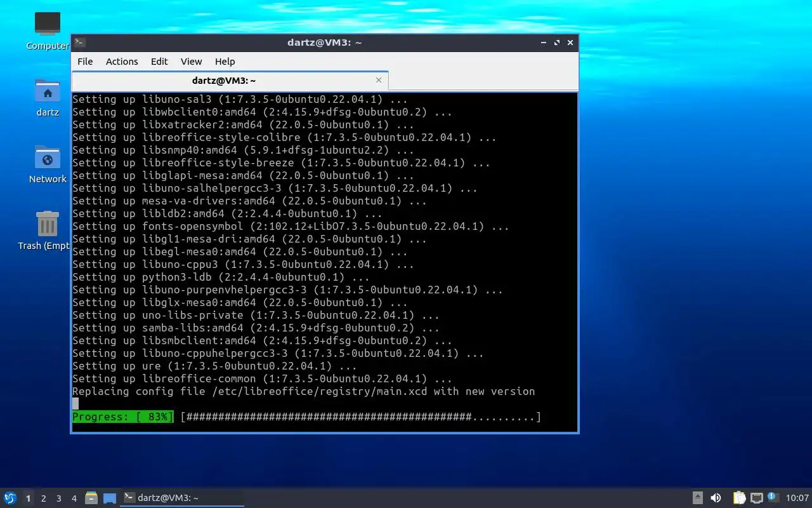Click the 'Setting up ure' line
Viewport: 812px width, 508px height.
[215, 366]
